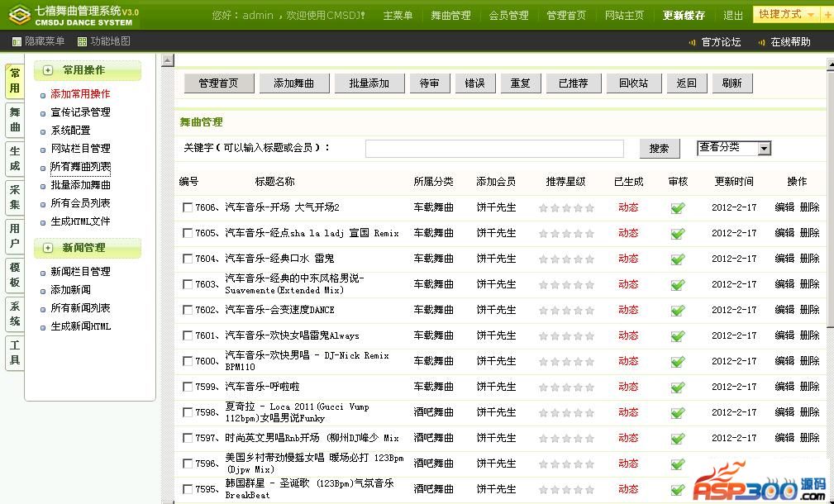Screen dimensions: 834x504
Task: Click the 待审 button
Action: 429,83
